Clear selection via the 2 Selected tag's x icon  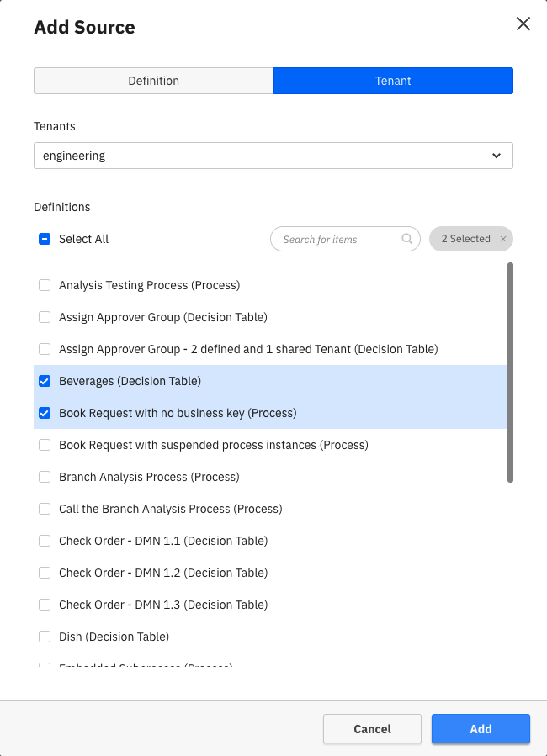point(502,239)
